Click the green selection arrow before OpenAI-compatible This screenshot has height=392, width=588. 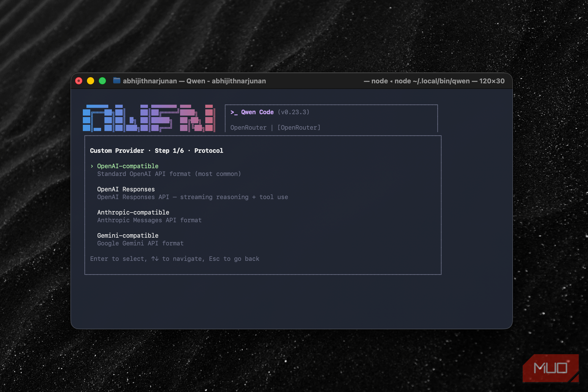pyautogui.click(x=92, y=166)
